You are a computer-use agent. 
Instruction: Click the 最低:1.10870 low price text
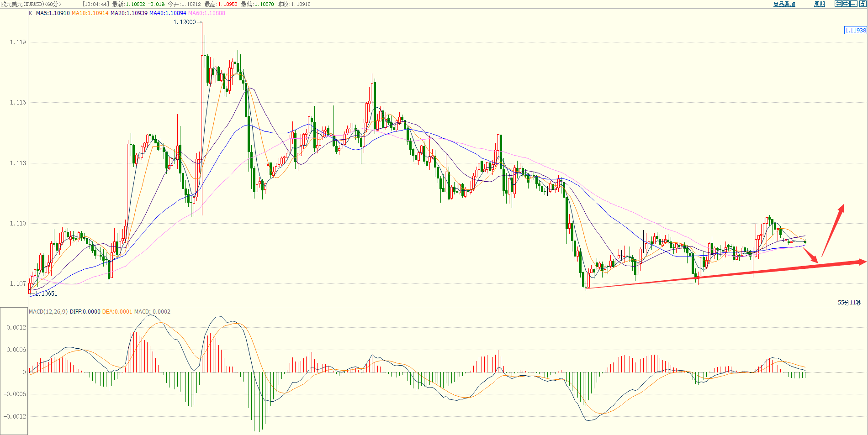pyautogui.click(x=257, y=4)
